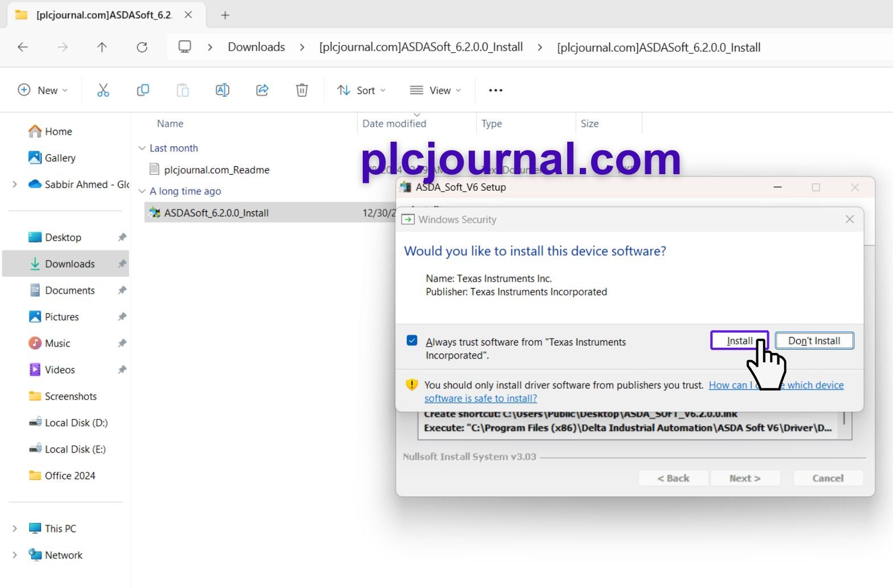Open Local Disk (D:) in sidebar

(68, 422)
